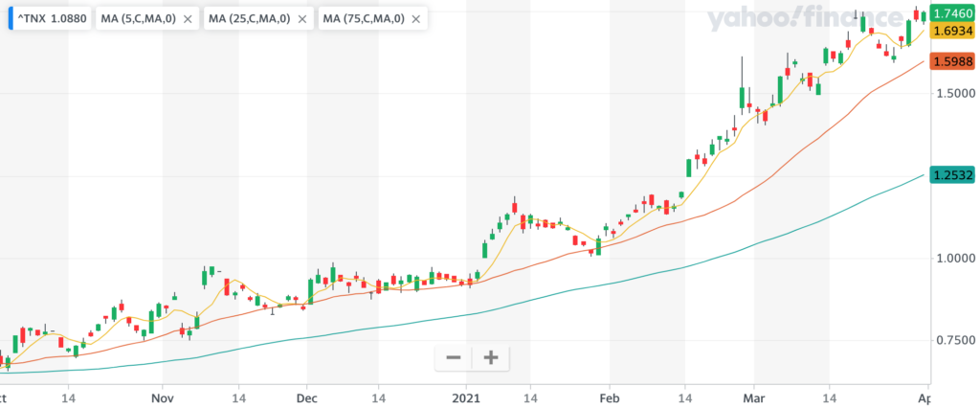Click the 1.5988 orange MA value tag

[952, 61]
